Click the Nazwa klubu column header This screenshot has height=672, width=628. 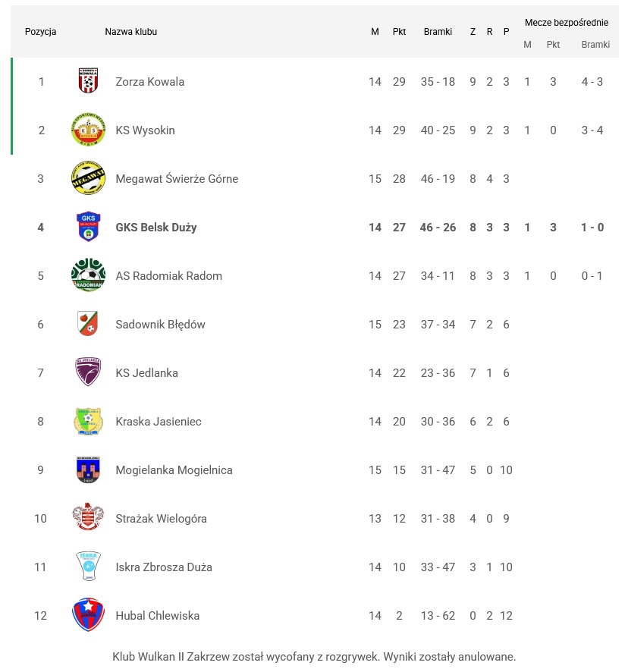tap(131, 32)
